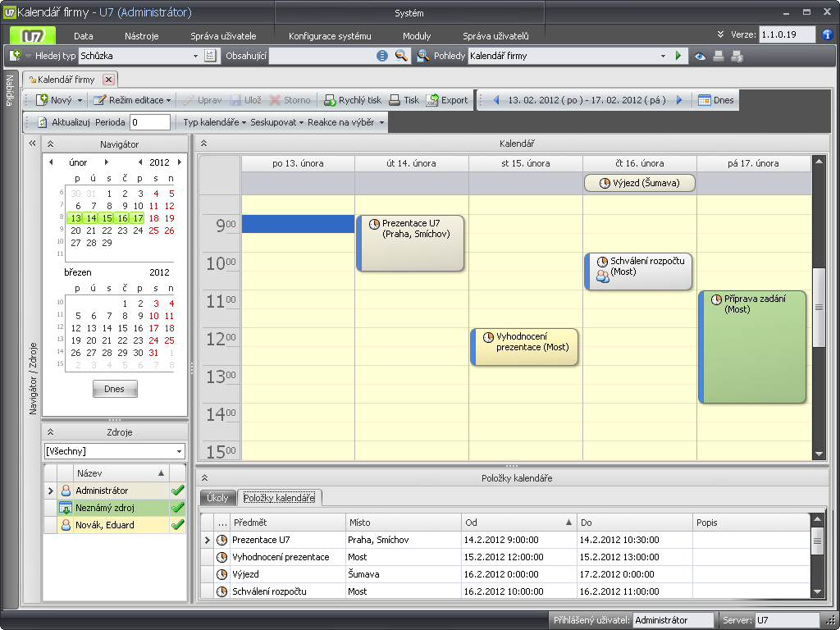Image resolution: width=840 pixels, height=630 pixels.
Task: Click the clock icon of Prezentace U7 row
Action: pyautogui.click(x=221, y=540)
